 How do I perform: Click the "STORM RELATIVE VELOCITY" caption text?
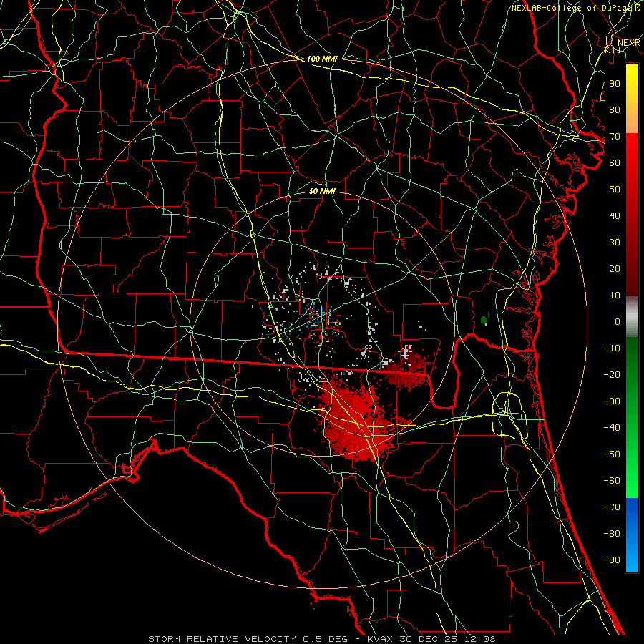click(222, 639)
